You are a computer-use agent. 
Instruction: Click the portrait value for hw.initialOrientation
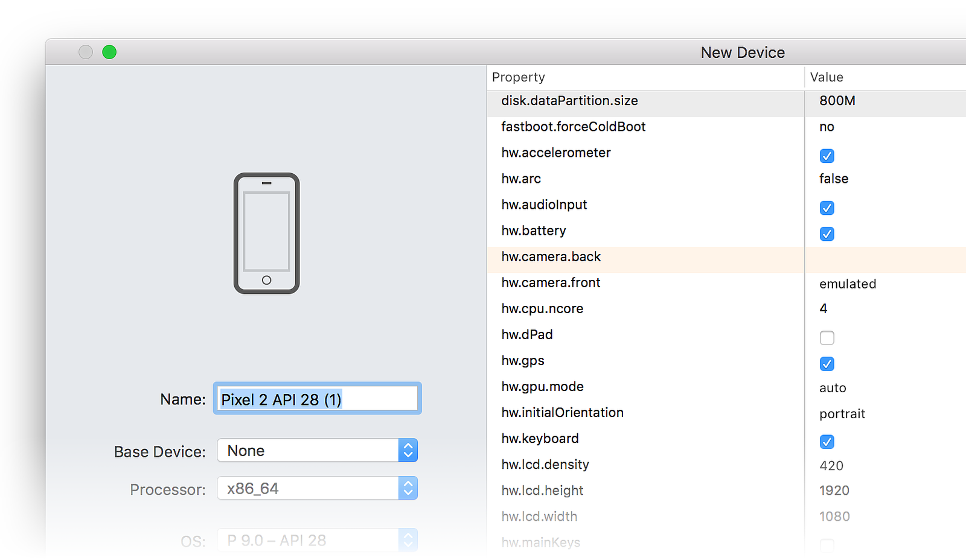842,414
